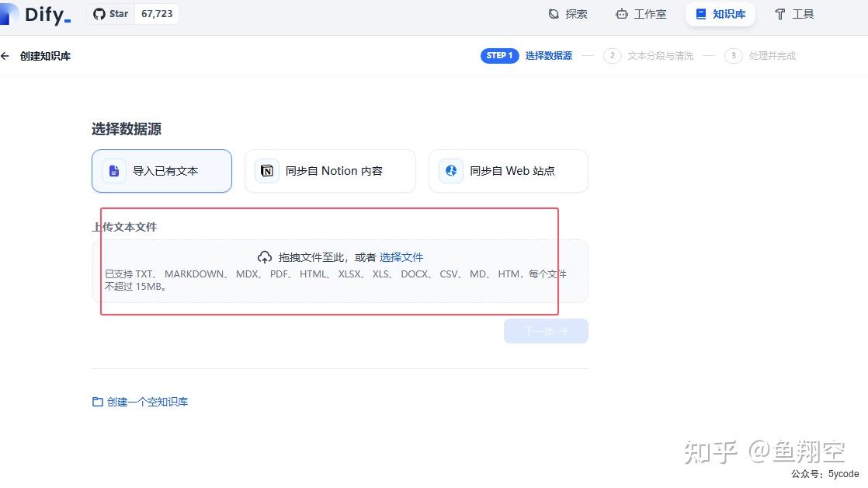
Task: Click the document icon on 导入已有文本 card
Action: (113, 170)
